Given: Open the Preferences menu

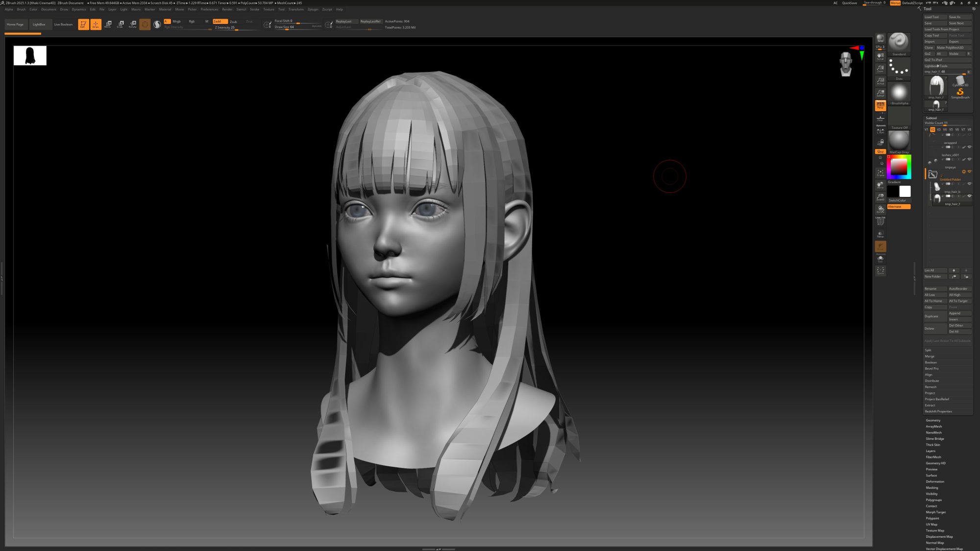Looking at the screenshot, I should [x=209, y=9].
